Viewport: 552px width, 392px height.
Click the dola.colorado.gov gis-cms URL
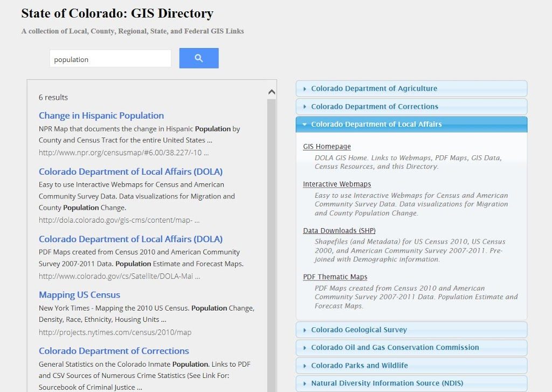(x=119, y=220)
